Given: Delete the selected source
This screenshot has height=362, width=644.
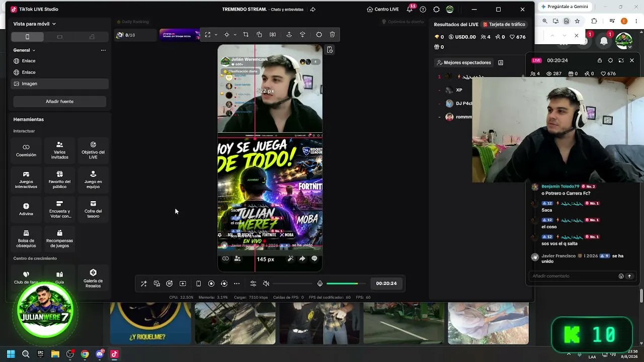Looking at the screenshot, I should (x=332, y=35).
